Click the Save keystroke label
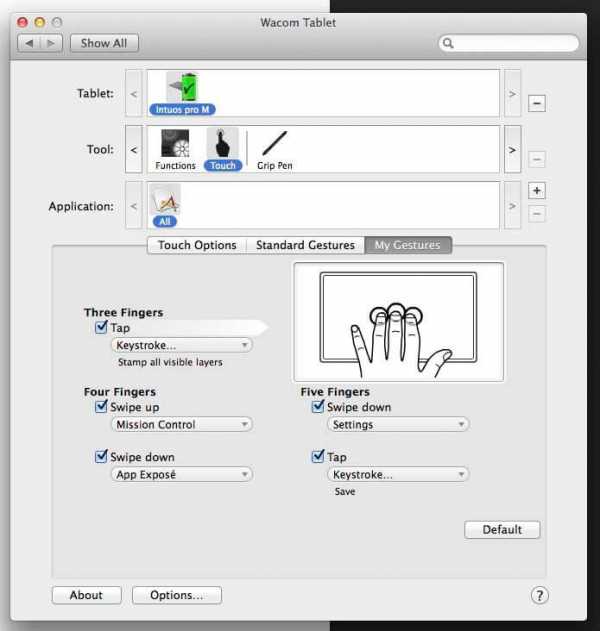Image resolution: width=600 pixels, height=631 pixels. point(345,491)
